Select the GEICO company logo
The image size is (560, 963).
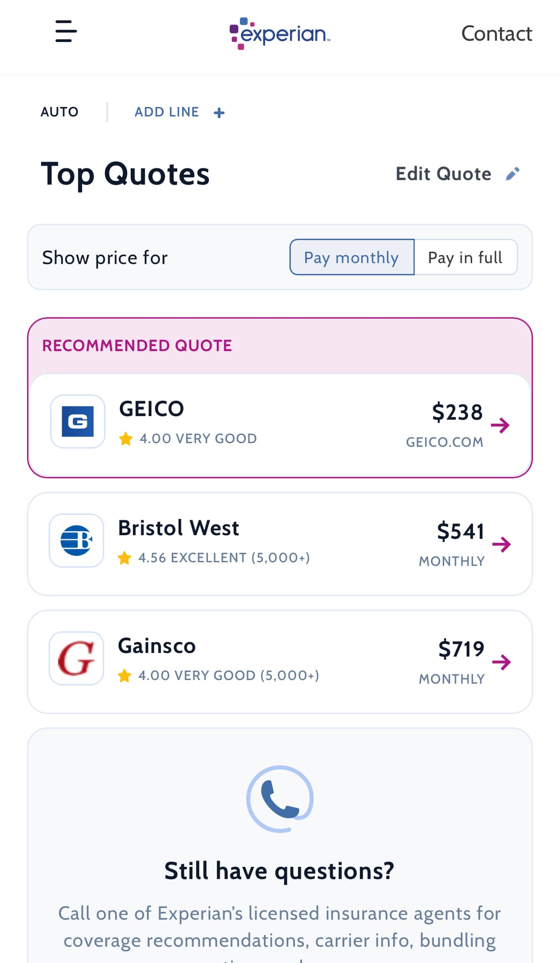(x=77, y=421)
